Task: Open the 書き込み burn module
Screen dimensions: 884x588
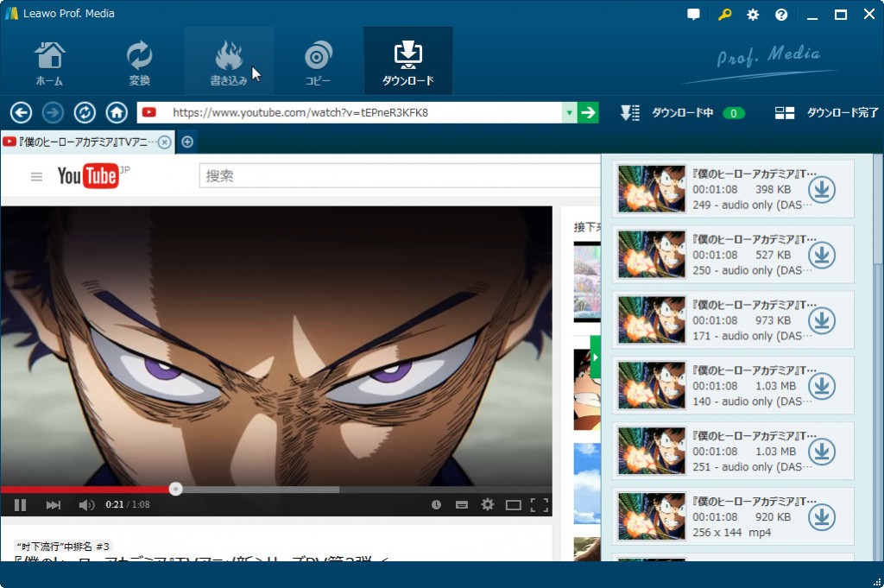Action: 229,62
